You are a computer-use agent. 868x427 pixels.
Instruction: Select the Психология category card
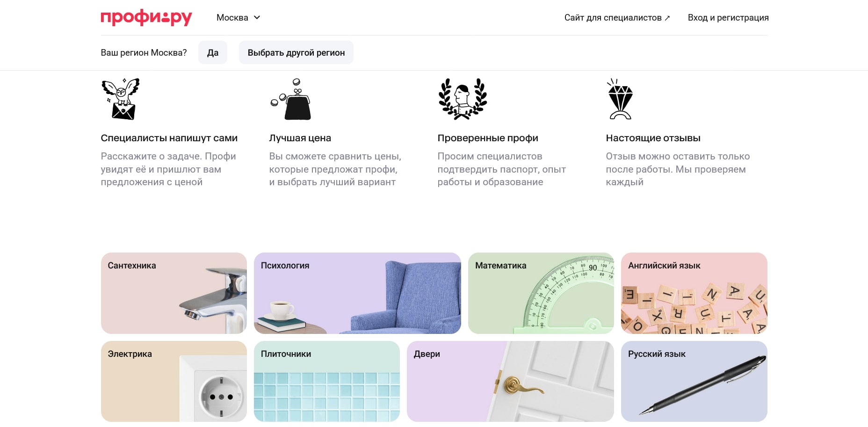[357, 293]
